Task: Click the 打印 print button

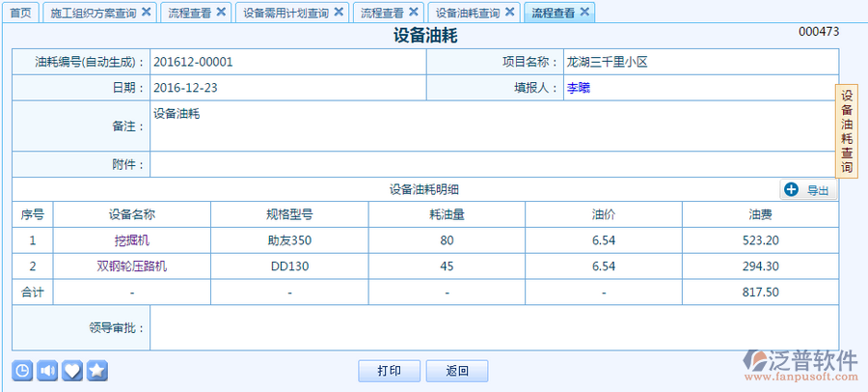Action: pos(390,371)
